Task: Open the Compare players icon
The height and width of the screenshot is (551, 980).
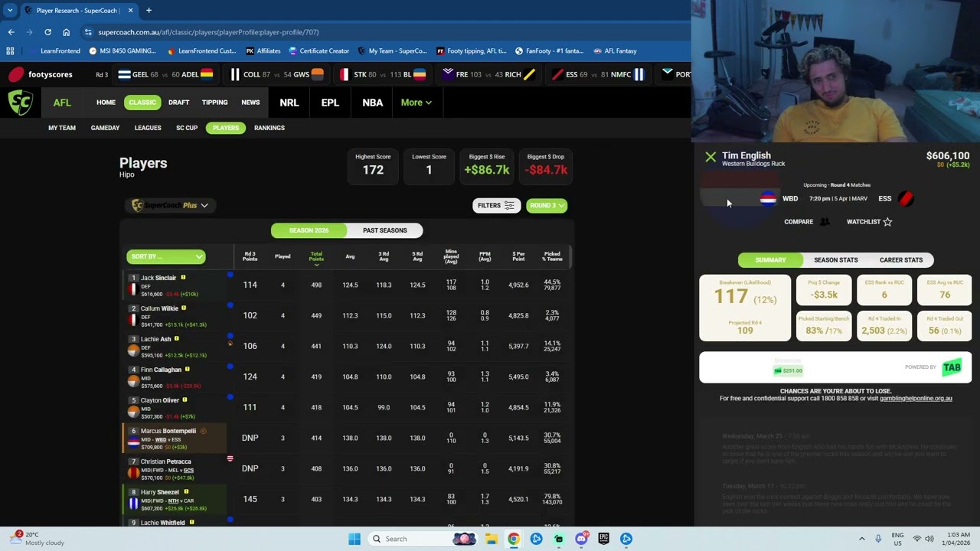Action: 825,222
